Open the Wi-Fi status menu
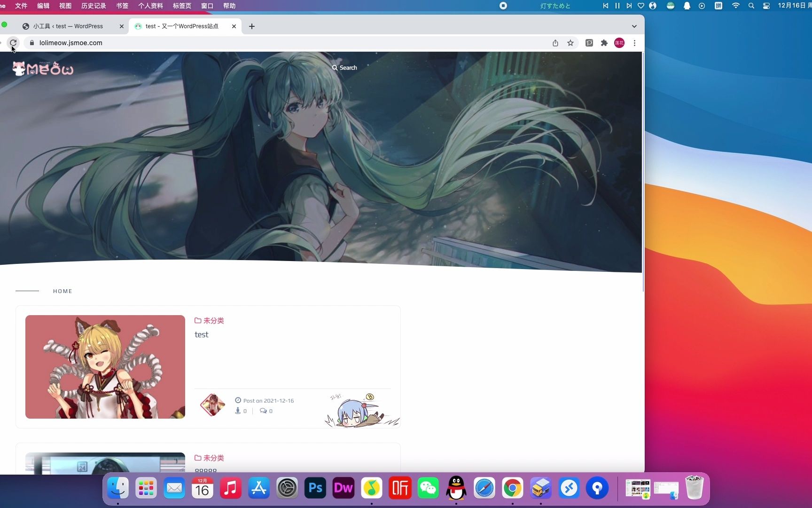Screen dimensions: 812x508 point(736,6)
